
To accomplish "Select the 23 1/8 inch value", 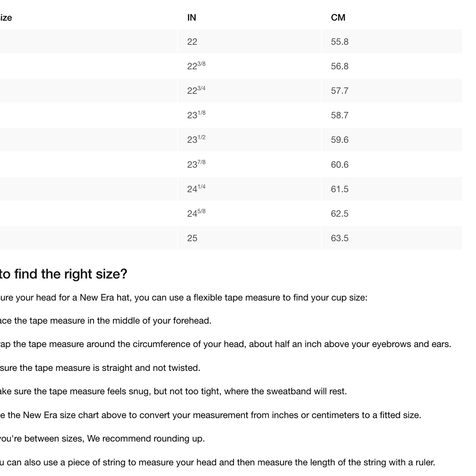I will click(196, 115).
